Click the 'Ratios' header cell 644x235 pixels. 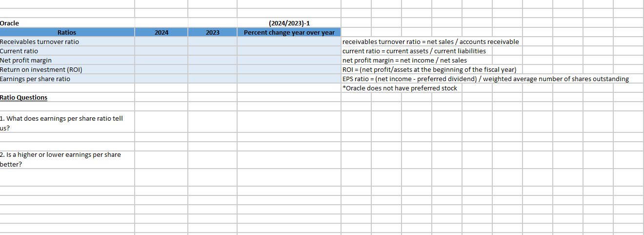tap(67, 32)
